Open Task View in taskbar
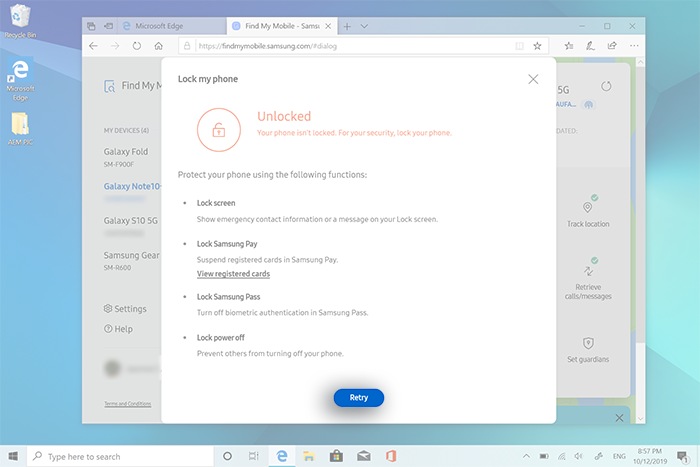Image resolution: width=700 pixels, height=467 pixels. 254,456
